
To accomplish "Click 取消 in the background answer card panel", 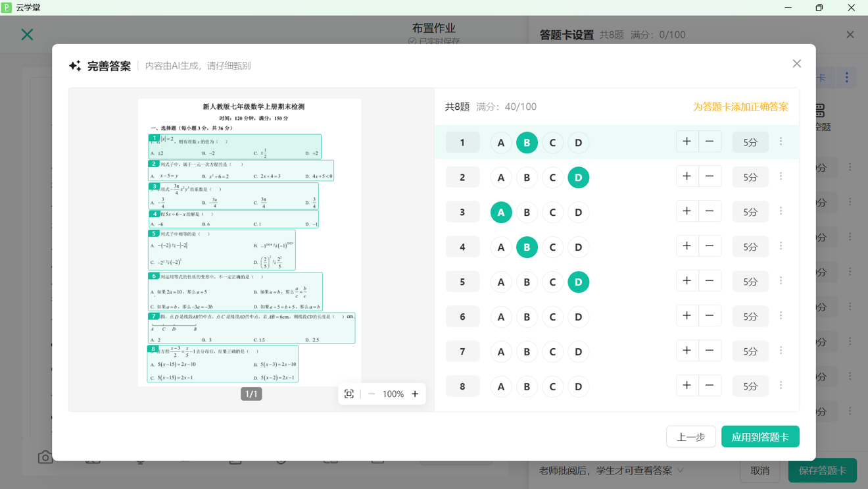I will 760,471.
